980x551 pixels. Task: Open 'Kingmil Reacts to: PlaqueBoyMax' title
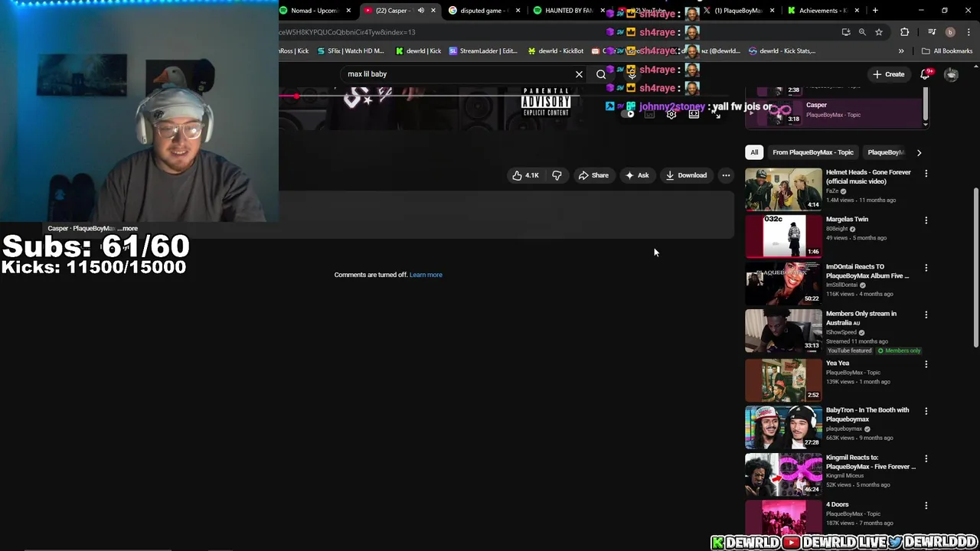point(871,461)
